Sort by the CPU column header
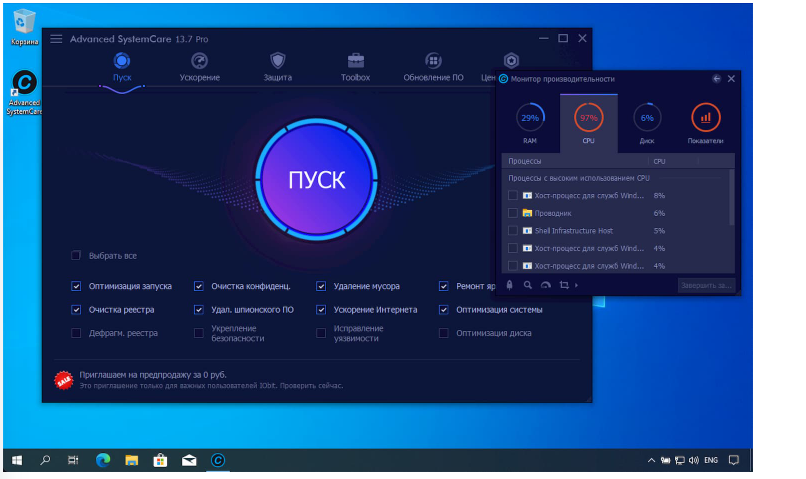This screenshot has height=479, width=806. point(659,161)
